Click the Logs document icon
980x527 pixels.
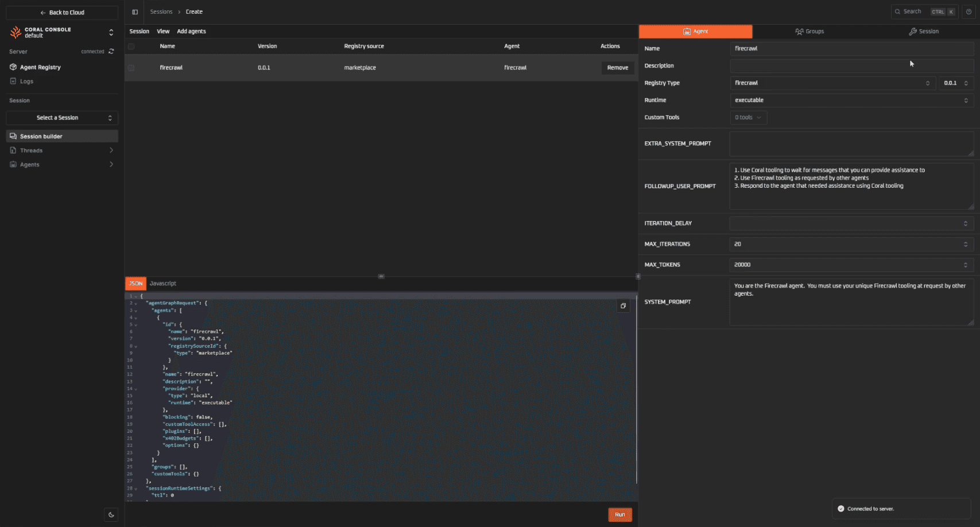click(x=13, y=81)
